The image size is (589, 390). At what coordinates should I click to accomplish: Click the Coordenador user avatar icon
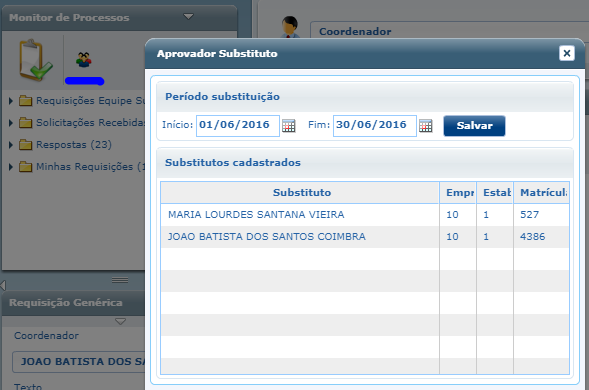click(290, 27)
